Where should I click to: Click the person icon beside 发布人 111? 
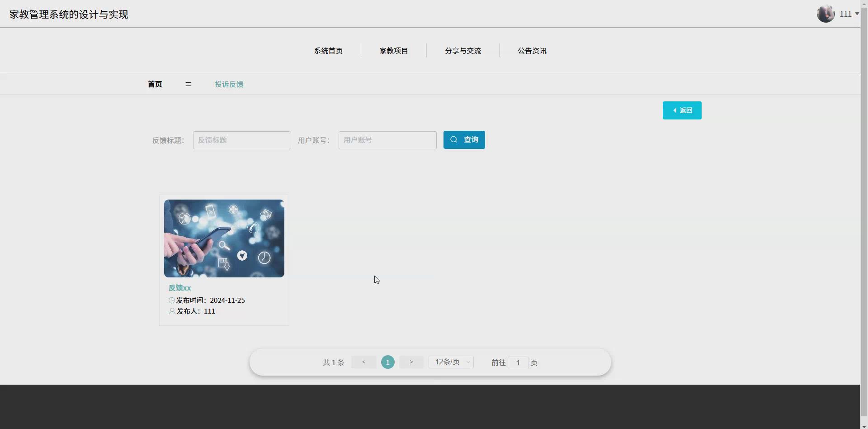(x=172, y=311)
